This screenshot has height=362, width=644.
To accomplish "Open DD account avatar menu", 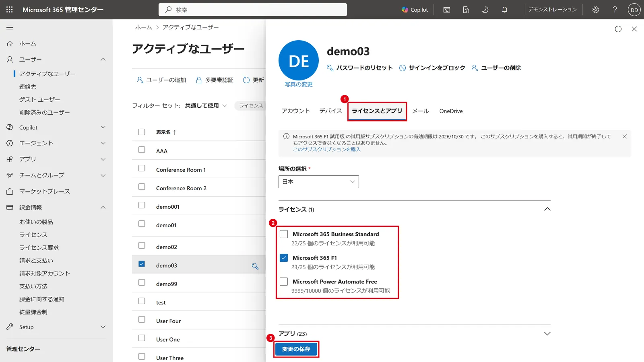I will pyautogui.click(x=634, y=10).
